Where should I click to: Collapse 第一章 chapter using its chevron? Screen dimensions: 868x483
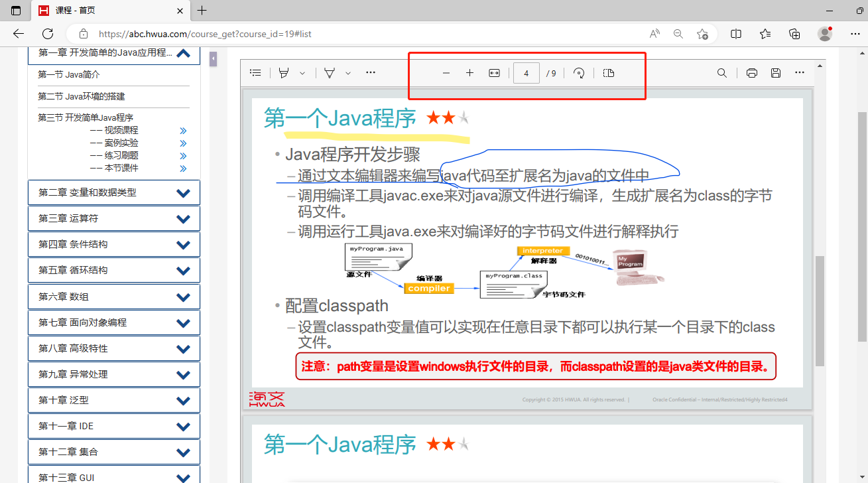pos(184,54)
